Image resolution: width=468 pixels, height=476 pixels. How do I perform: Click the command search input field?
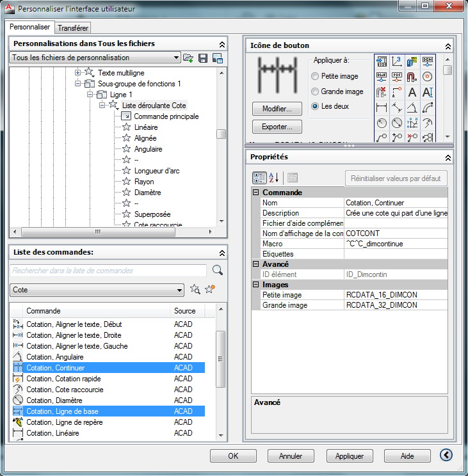[x=108, y=271]
